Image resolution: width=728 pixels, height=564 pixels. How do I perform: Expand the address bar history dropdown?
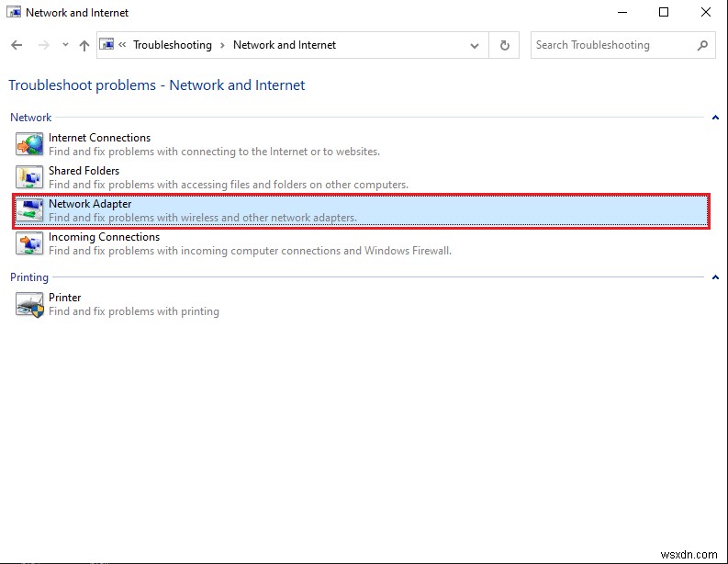(474, 46)
